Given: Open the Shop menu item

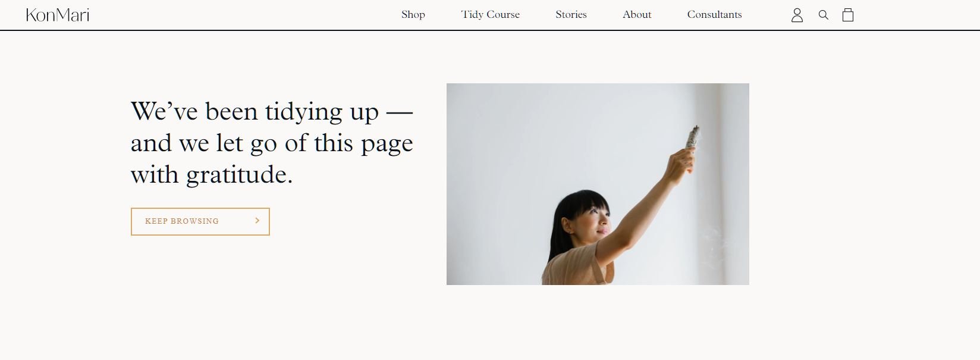Looking at the screenshot, I should pyautogui.click(x=413, y=14).
